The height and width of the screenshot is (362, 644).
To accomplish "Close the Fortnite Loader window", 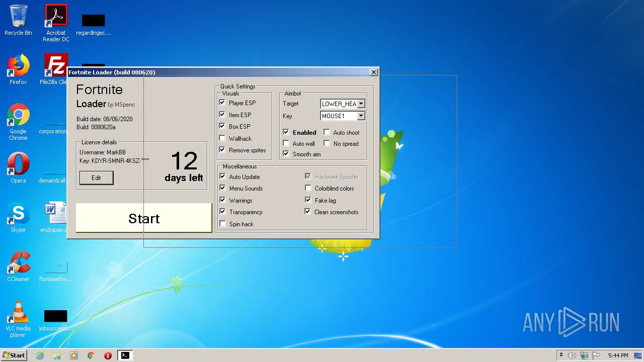I will pyautogui.click(x=374, y=72).
